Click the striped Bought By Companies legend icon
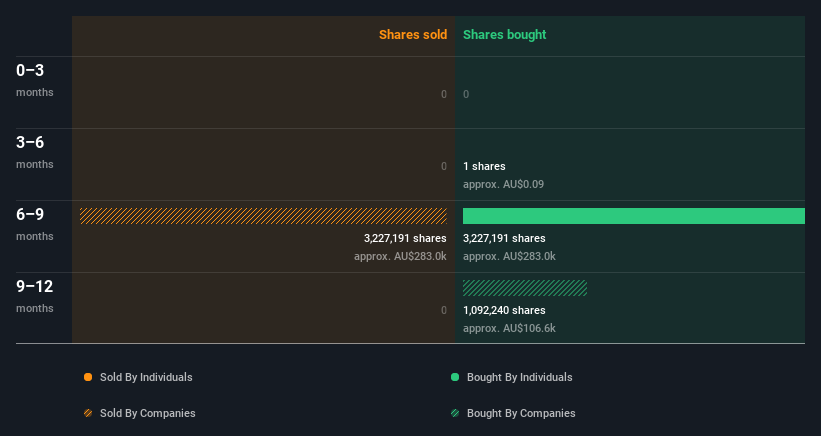821x436 pixels. click(x=455, y=413)
